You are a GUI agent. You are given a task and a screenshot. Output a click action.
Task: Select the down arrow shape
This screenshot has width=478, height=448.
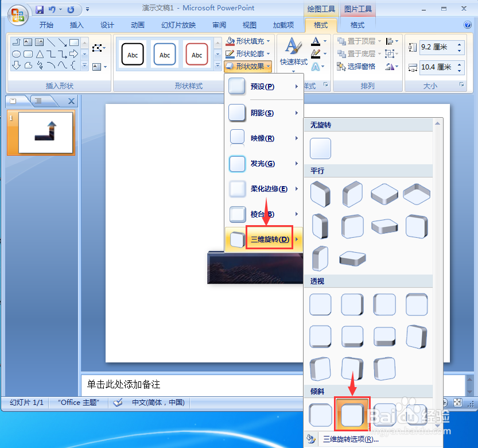(x=16, y=65)
